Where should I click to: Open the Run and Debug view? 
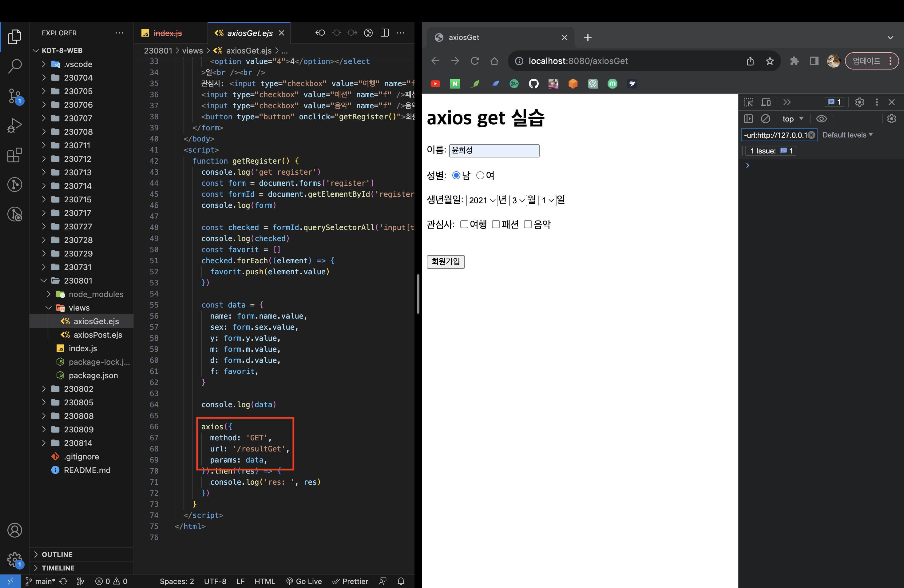click(x=14, y=126)
